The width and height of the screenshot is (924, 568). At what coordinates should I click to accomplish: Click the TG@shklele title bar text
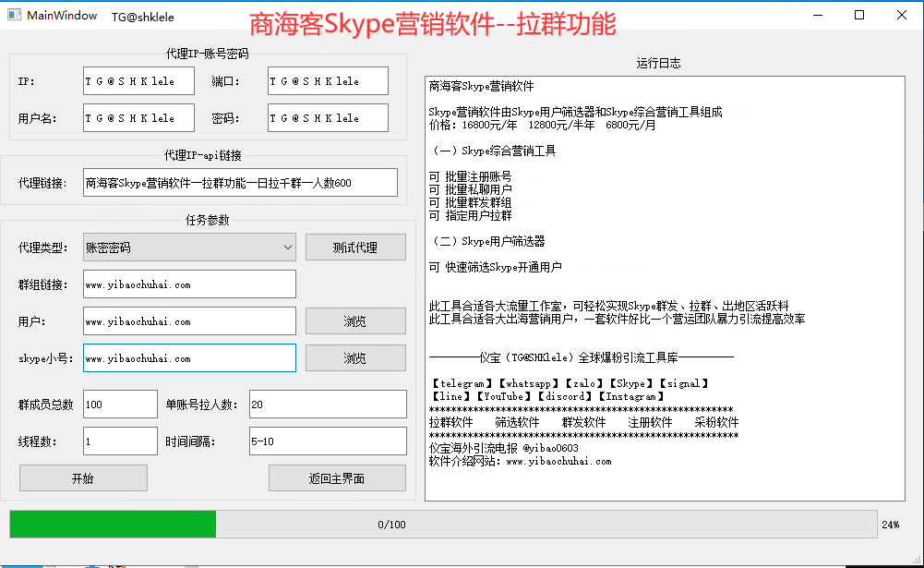coord(143,18)
